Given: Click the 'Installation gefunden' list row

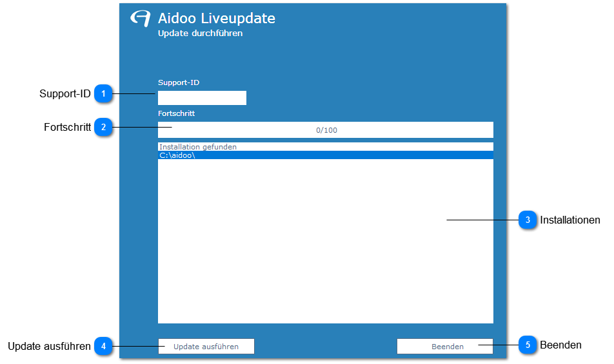Looking at the screenshot, I should pos(326,147).
